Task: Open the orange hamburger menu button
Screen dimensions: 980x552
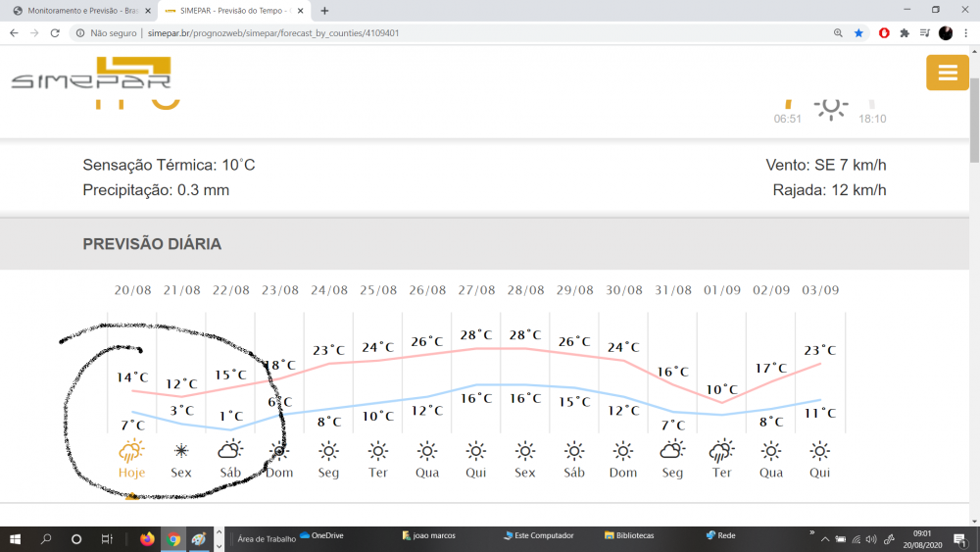Action: 947,74
